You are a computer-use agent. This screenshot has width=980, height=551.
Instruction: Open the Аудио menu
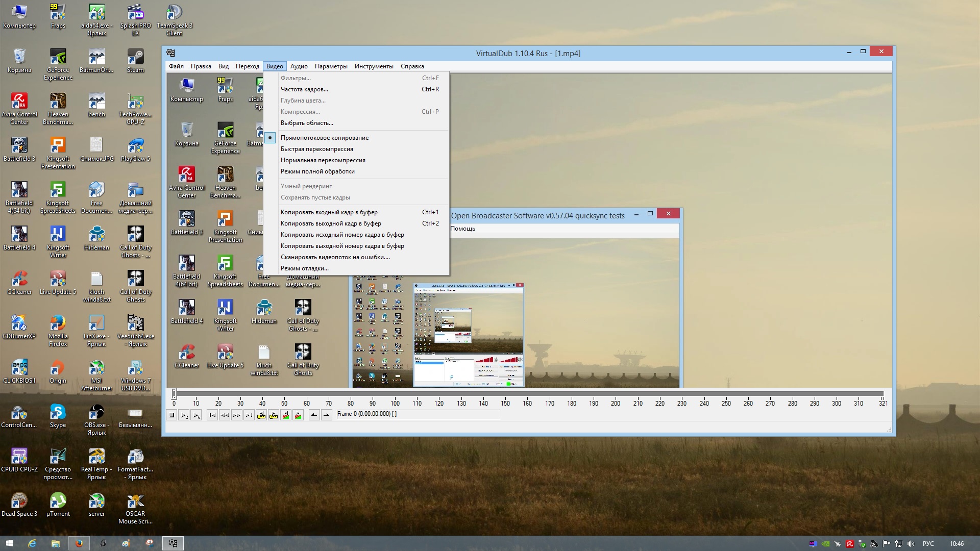click(299, 66)
